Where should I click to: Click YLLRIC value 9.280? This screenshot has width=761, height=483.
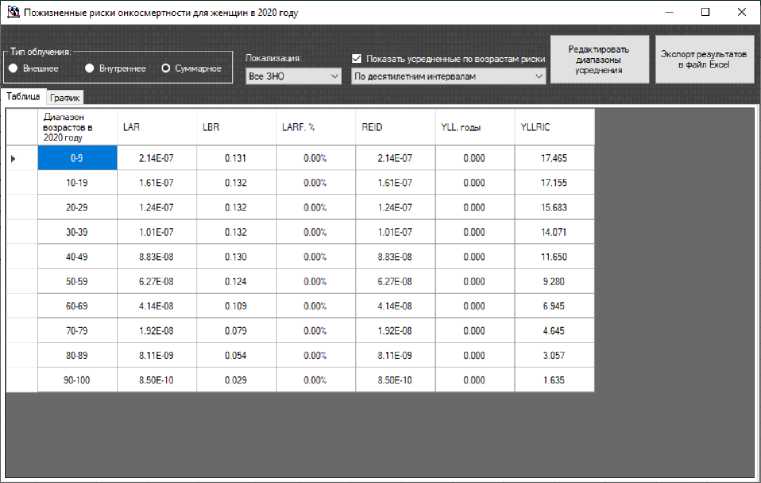(555, 282)
